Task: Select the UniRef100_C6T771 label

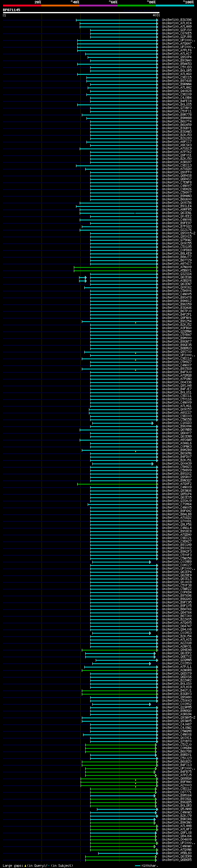Action: pyautogui.click(x=177, y=792)
